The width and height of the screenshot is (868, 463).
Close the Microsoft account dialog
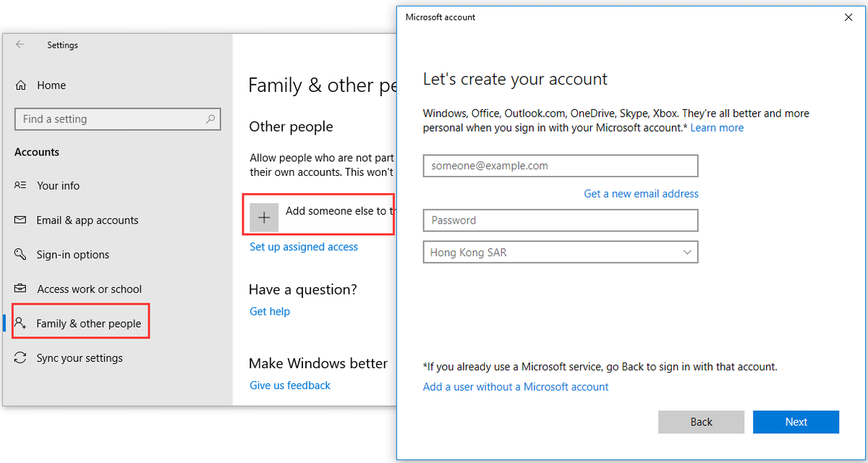tap(848, 17)
